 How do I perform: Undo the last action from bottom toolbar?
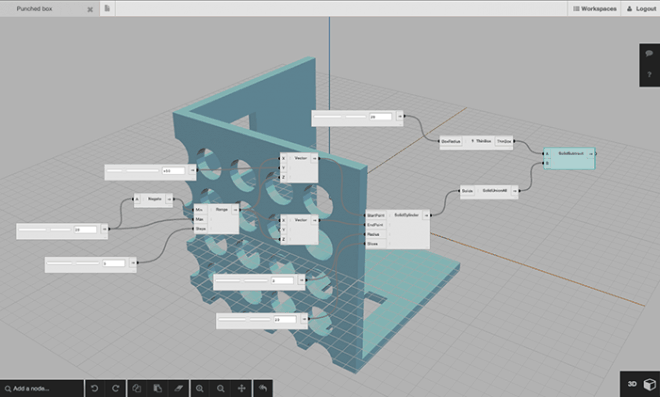(95, 388)
